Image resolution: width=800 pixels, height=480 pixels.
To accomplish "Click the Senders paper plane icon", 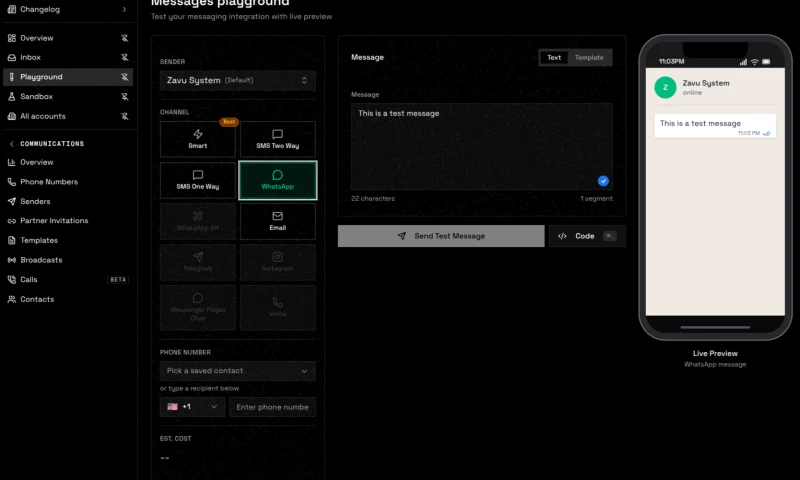I will click(12, 201).
